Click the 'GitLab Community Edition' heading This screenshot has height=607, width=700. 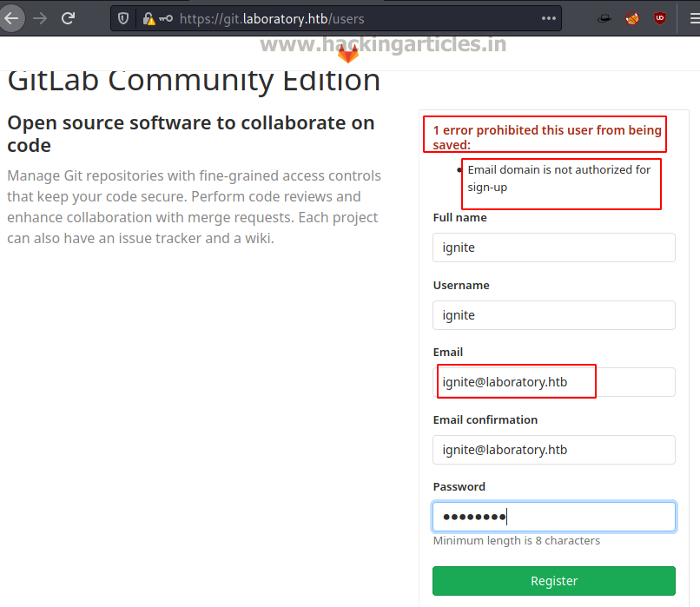click(194, 81)
